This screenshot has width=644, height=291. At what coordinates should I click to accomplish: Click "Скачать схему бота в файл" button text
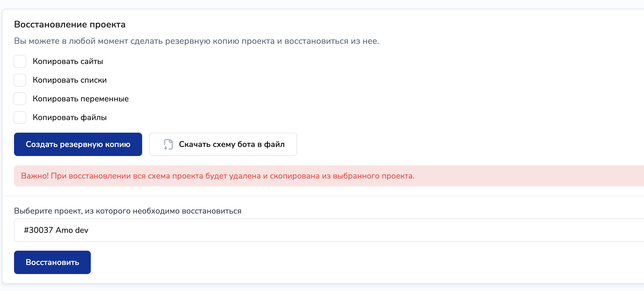pyautogui.click(x=232, y=144)
